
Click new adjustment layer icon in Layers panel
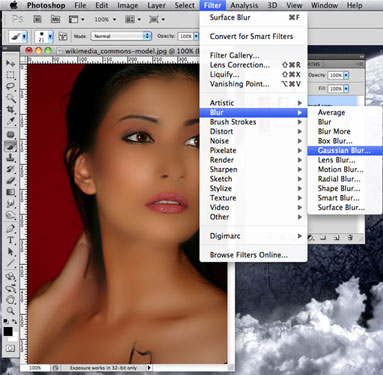click(311, 238)
